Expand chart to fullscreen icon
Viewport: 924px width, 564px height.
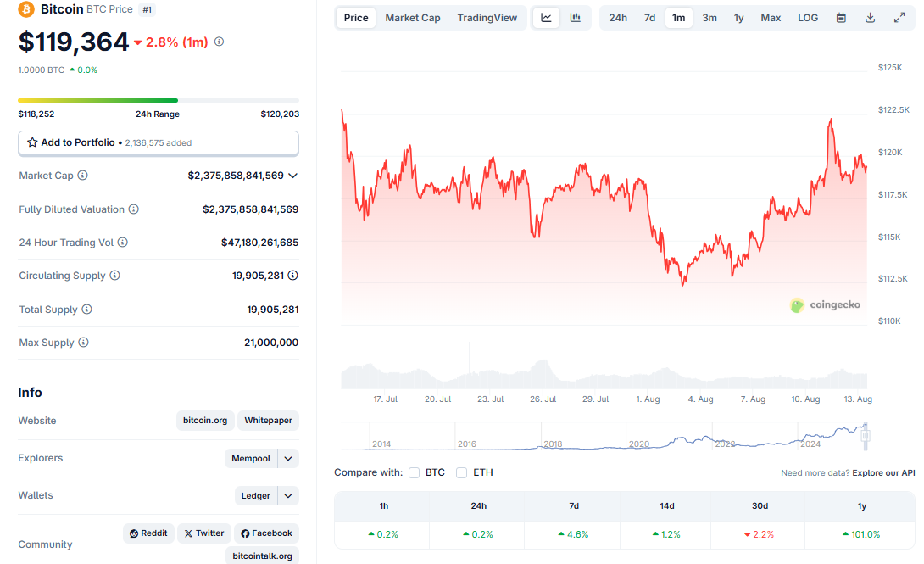tap(899, 18)
